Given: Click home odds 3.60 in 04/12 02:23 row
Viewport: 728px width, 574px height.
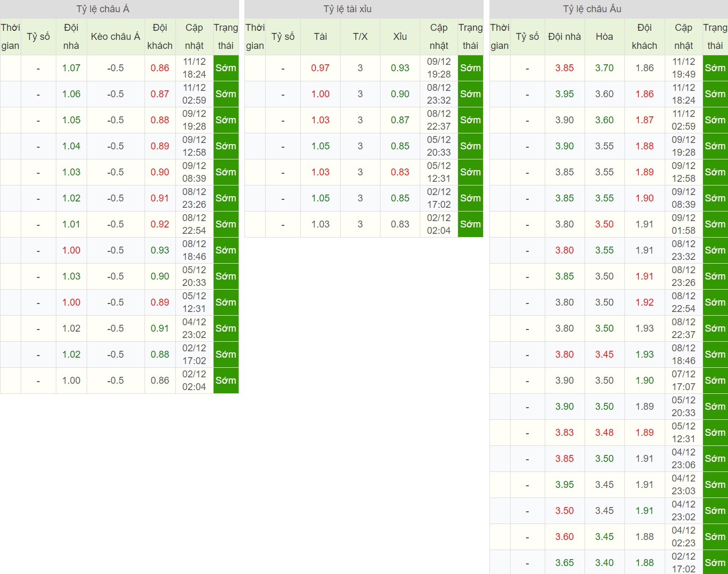Looking at the screenshot, I should [x=564, y=537].
